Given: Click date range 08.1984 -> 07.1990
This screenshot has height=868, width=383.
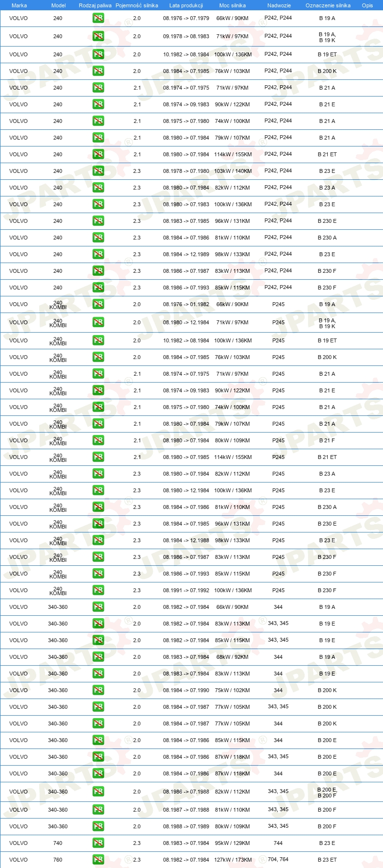Looking at the screenshot, I should [x=186, y=690].
